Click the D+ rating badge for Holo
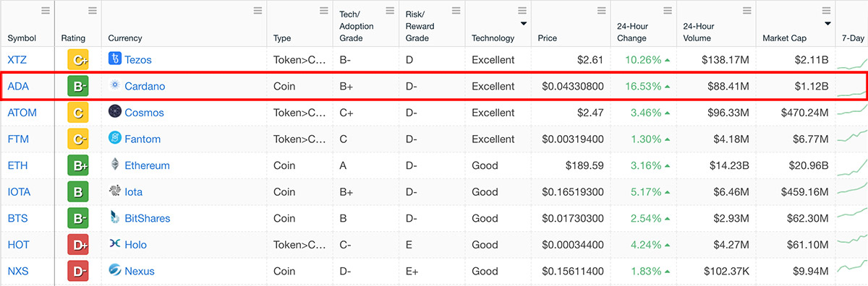Screen dimensions: 868x286 click(x=77, y=244)
